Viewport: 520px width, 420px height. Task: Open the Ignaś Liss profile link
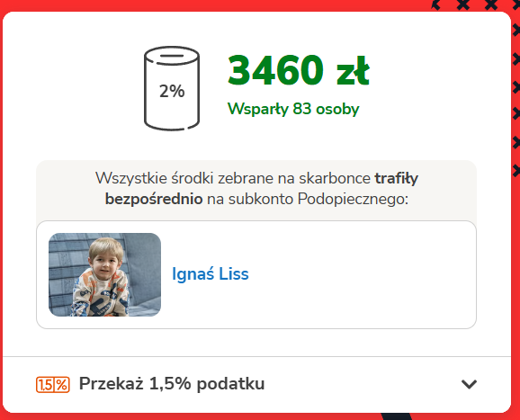(211, 274)
